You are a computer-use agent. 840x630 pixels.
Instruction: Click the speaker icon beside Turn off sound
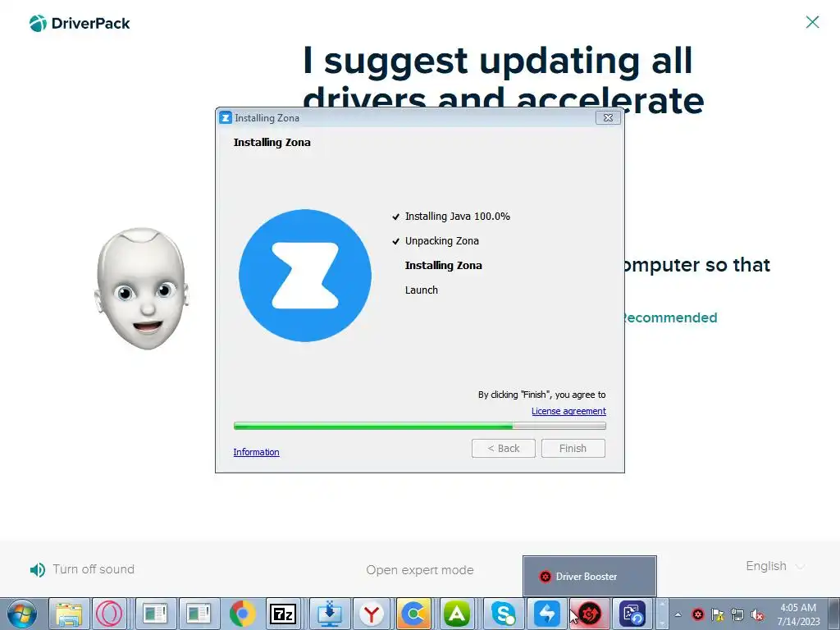point(38,569)
